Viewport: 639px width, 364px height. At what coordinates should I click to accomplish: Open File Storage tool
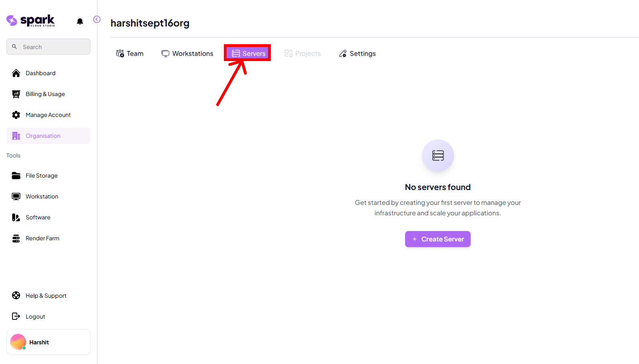click(41, 176)
